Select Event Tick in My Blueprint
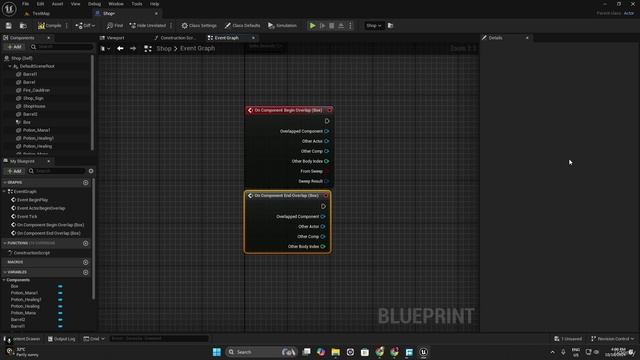 click(x=27, y=217)
